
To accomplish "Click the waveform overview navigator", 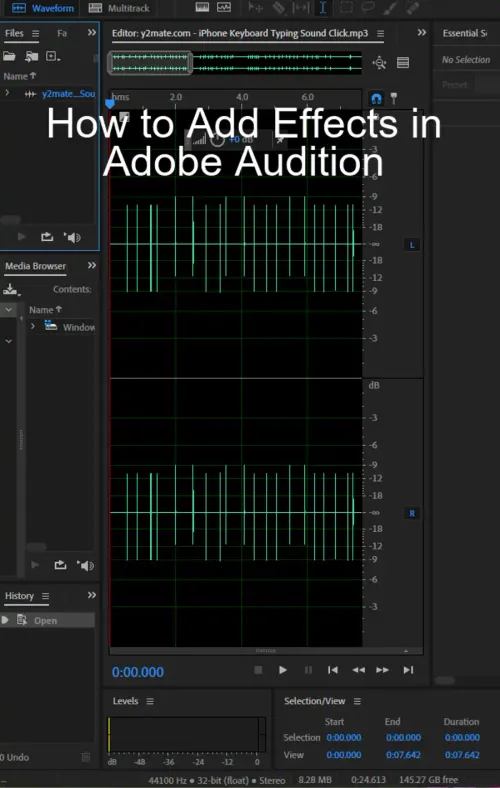I will (x=235, y=63).
